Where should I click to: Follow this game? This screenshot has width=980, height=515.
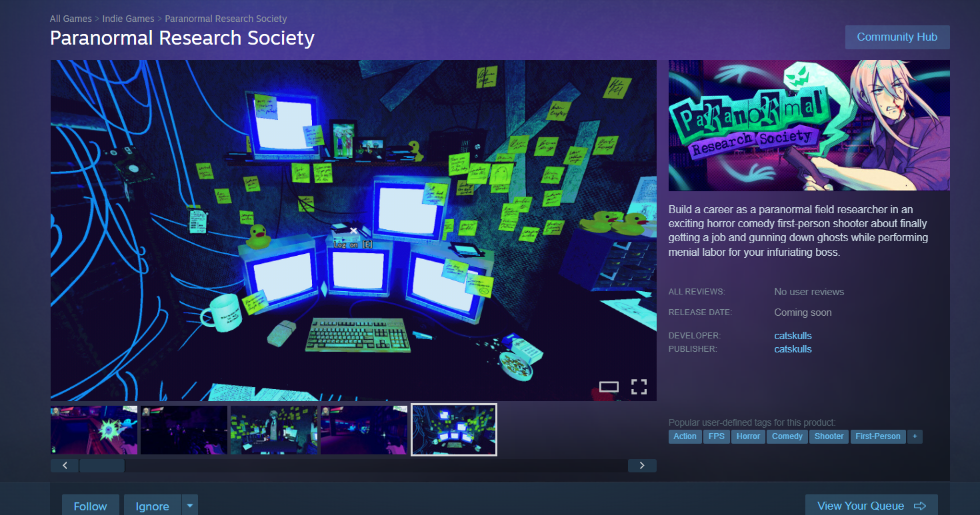[x=90, y=506]
